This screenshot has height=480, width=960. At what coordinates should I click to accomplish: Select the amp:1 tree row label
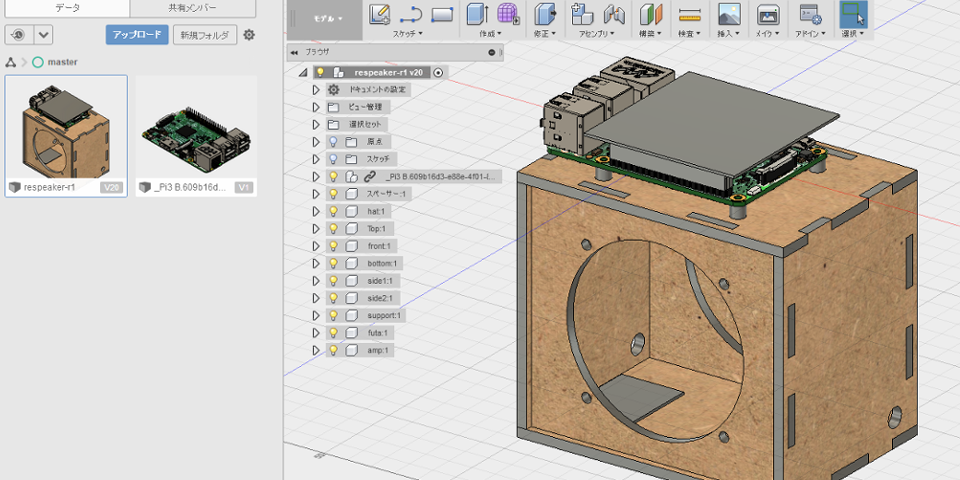click(x=377, y=351)
